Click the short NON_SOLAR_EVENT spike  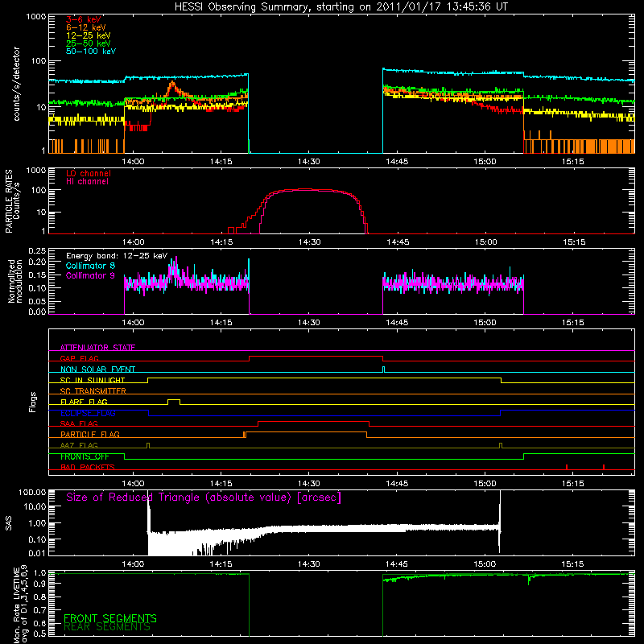point(384,369)
